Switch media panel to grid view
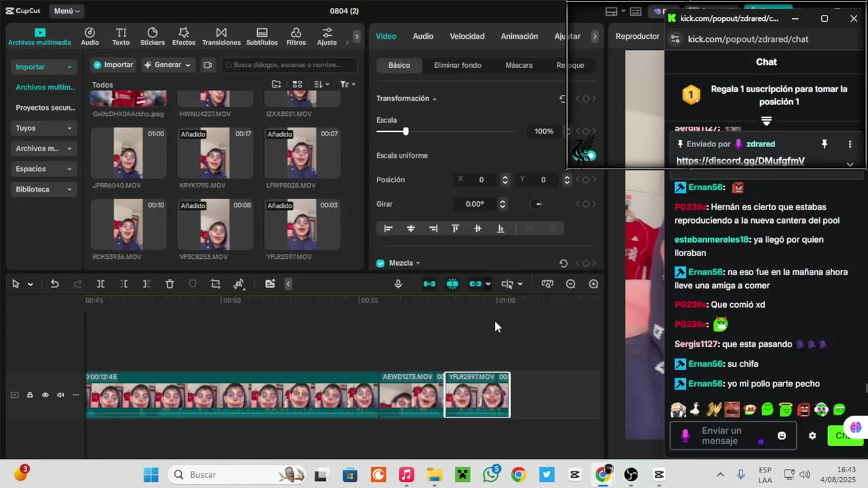This screenshot has width=868, height=488. (297, 84)
